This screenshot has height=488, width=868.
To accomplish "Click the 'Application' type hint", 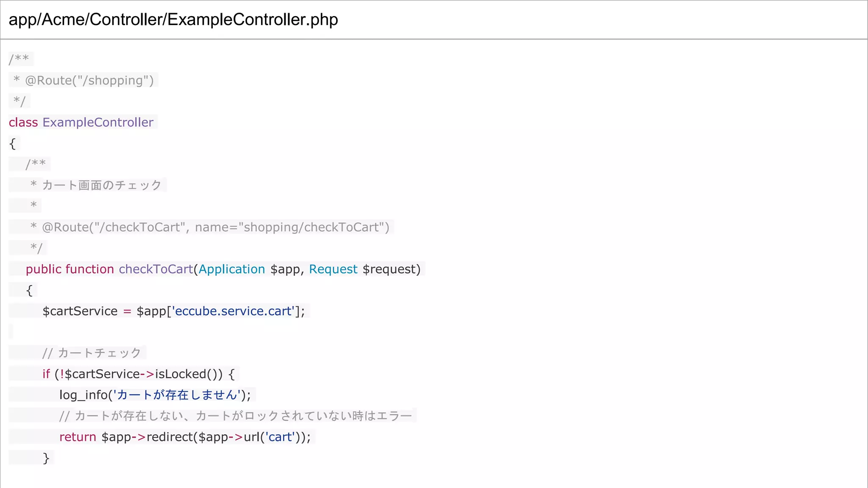I will (x=232, y=269).
